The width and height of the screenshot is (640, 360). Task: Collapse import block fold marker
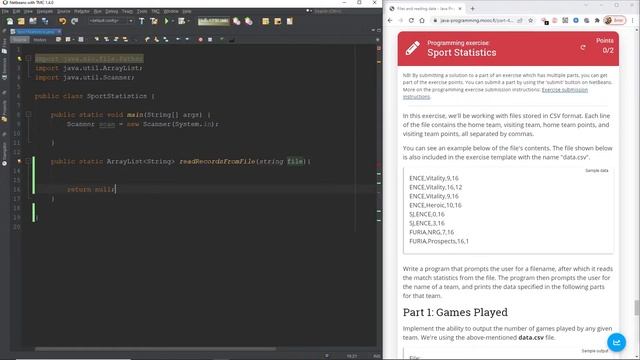tap(29, 59)
